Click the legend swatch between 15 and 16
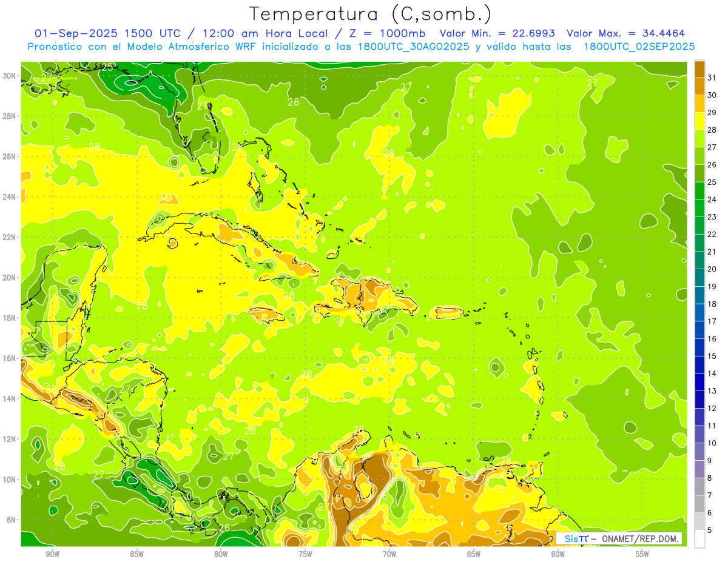This screenshot has height=562, width=728. tap(699, 347)
